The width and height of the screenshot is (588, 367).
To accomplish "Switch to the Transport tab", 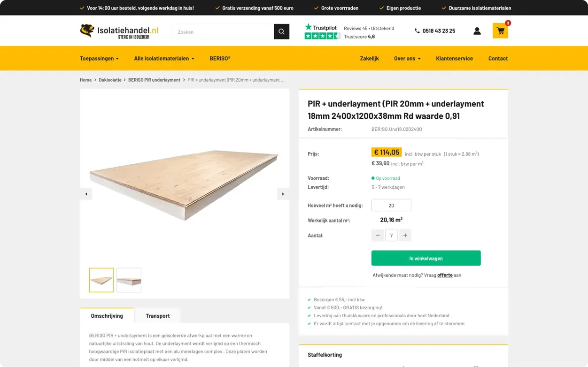I will click(x=157, y=316).
